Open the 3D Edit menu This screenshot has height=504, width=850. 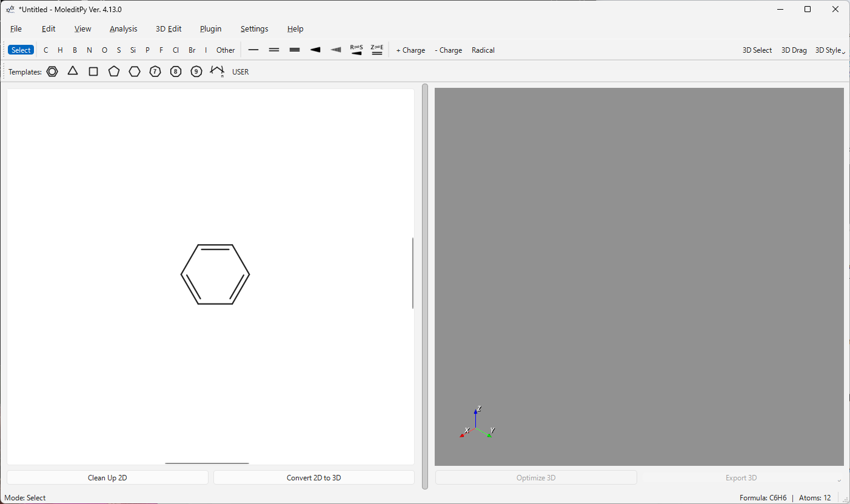point(169,28)
